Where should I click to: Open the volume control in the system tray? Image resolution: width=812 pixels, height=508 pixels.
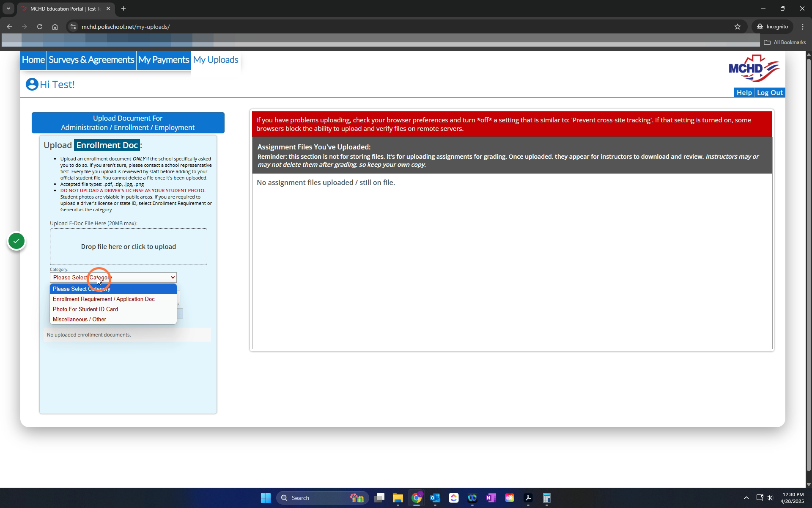(770, 498)
